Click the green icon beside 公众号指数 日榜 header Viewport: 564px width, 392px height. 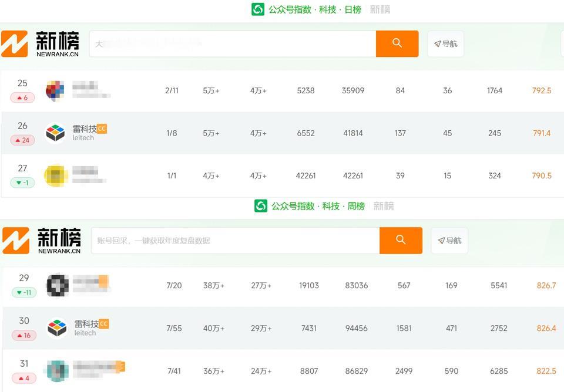coord(257,9)
